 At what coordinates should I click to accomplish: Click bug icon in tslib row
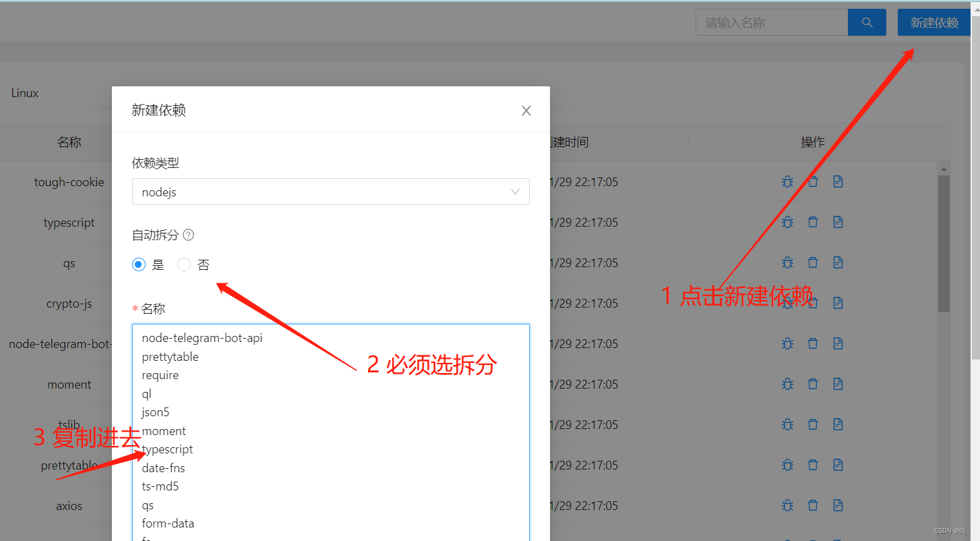(787, 424)
